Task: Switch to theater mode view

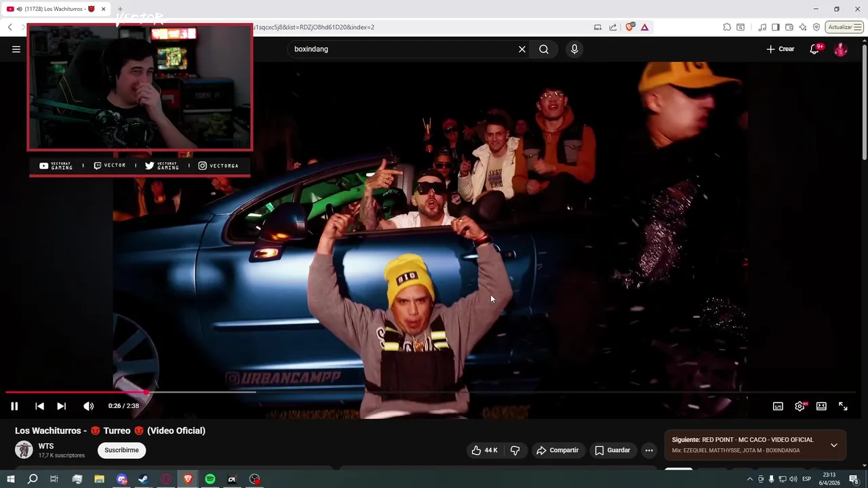Action: [x=821, y=406]
